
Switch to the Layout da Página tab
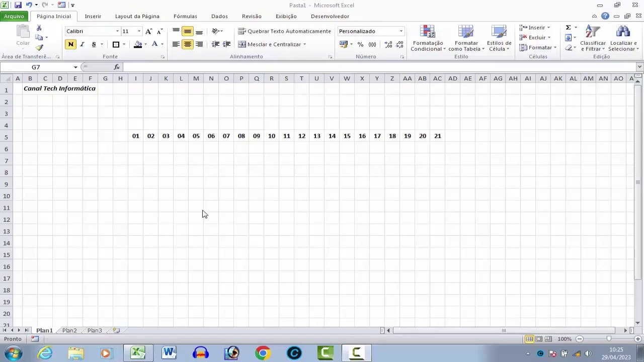(x=137, y=16)
